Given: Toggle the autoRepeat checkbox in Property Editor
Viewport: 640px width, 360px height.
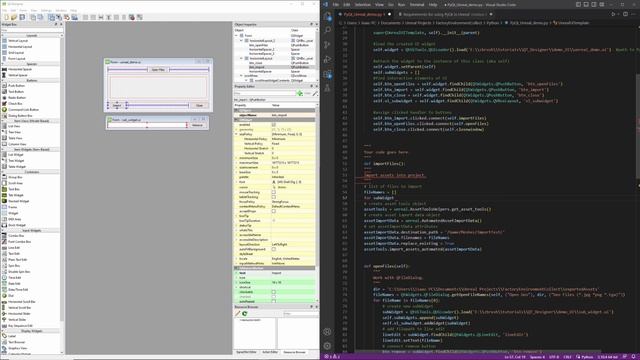Looking at the screenshot, I should [x=273, y=302].
